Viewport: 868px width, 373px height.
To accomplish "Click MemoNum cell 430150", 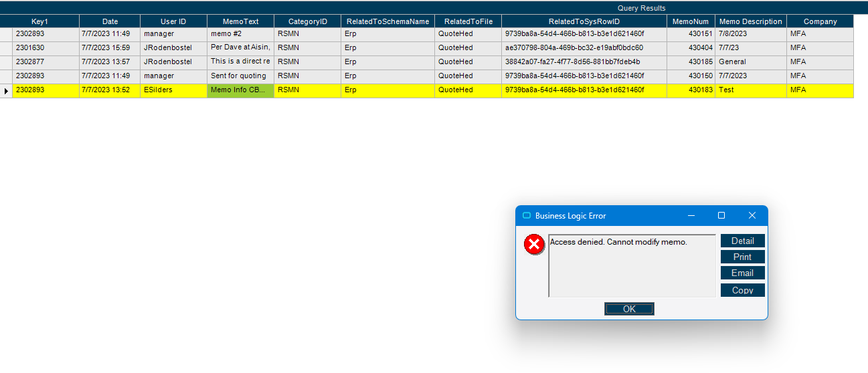I will [691, 76].
